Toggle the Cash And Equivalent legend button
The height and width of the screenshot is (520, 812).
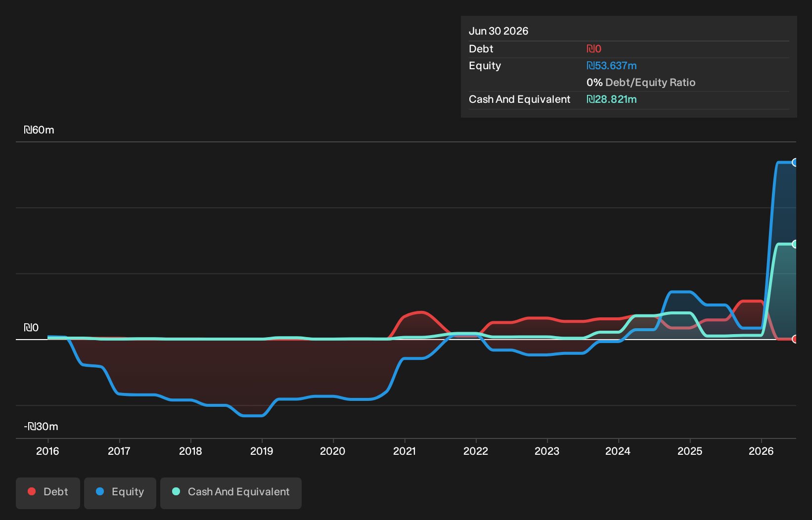coord(231,493)
